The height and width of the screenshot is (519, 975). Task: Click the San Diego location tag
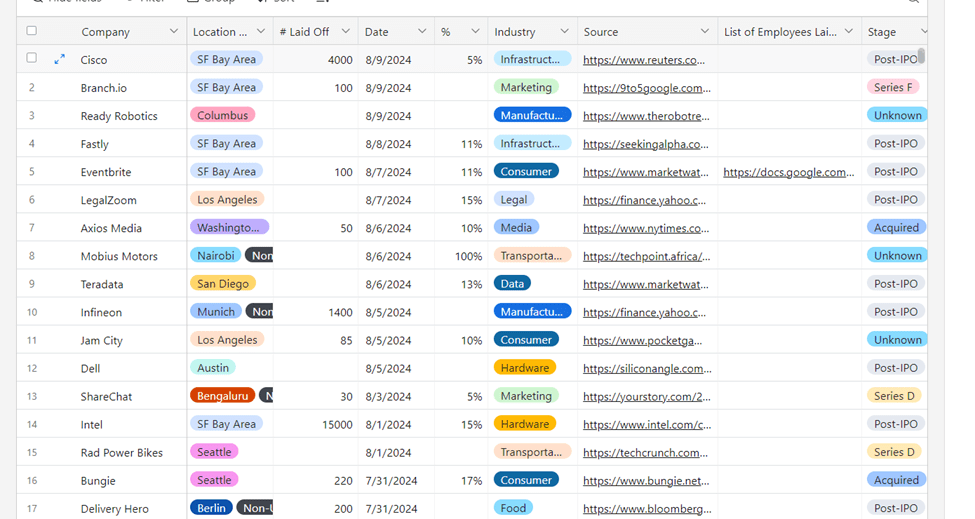coord(223,283)
